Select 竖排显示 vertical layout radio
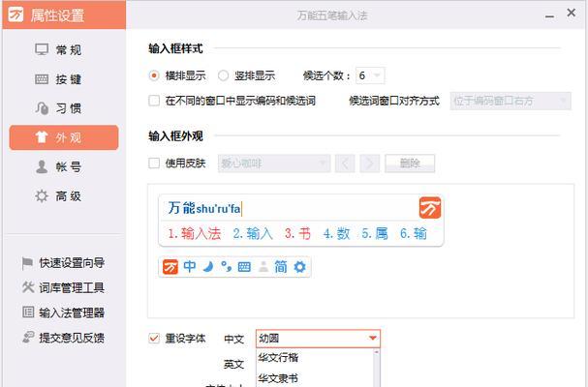 coord(223,75)
